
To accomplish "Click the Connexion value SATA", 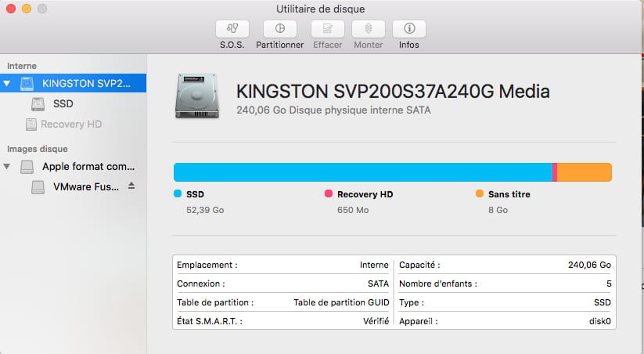I will pos(378,284).
